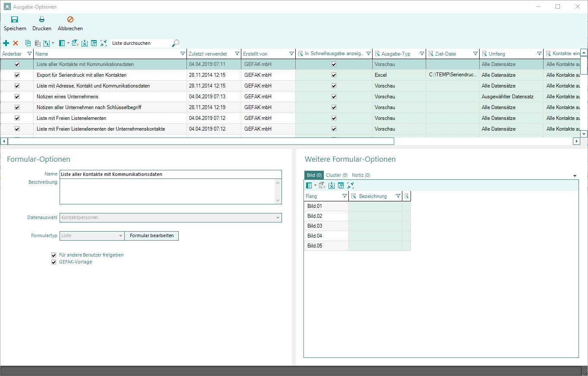Click the table layout icon in top toolbar
The image size is (588, 376).
(94, 43)
